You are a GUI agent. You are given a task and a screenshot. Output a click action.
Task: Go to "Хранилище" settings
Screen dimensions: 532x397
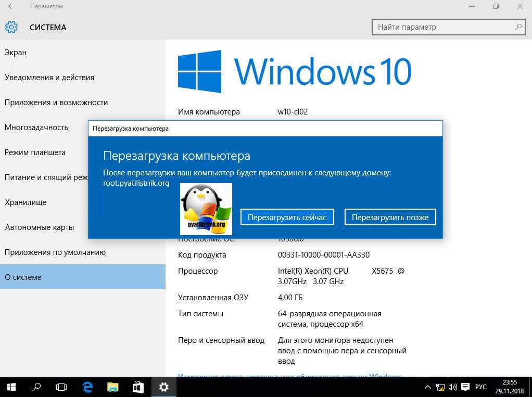coord(26,202)
